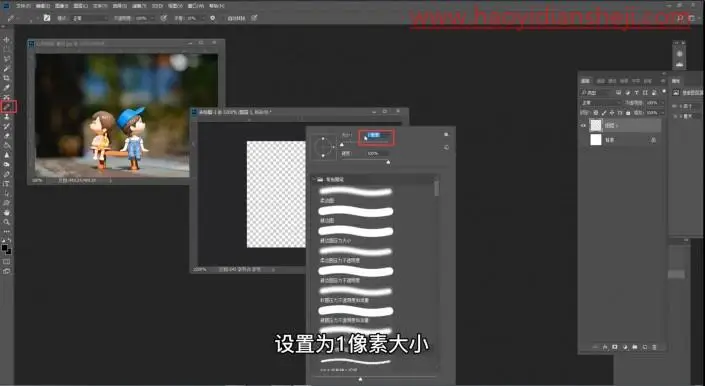This screenshot has width=705, height=386.
Task: Open the layer filter kind dropdown
Action: point(597,93)
